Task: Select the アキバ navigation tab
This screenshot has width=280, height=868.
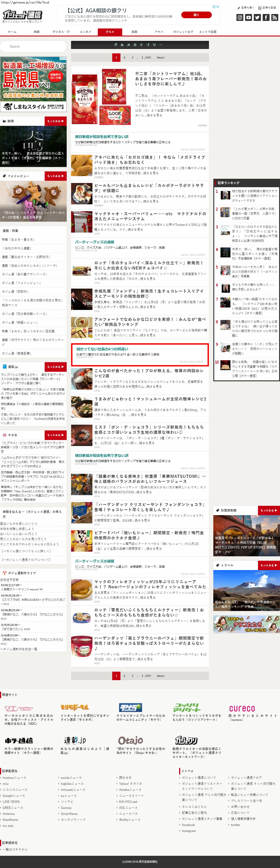Action: pos(159,32)
